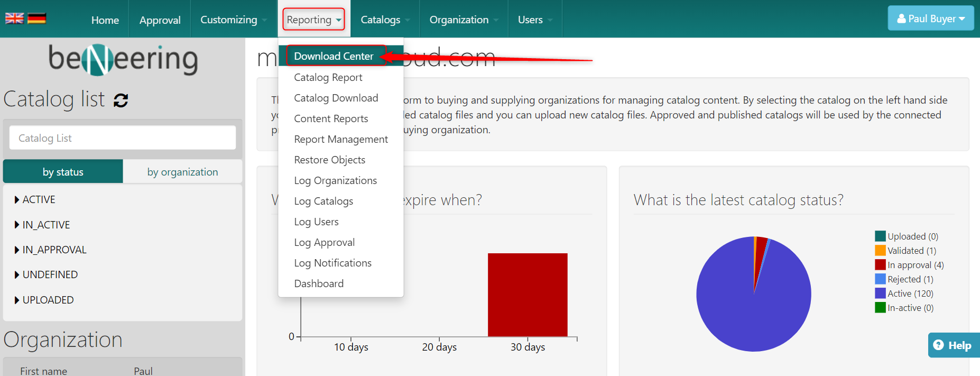Viewport: 980px width, 376px height.
Task: Switch to the by organization tab
Action: tap(182, 172)
